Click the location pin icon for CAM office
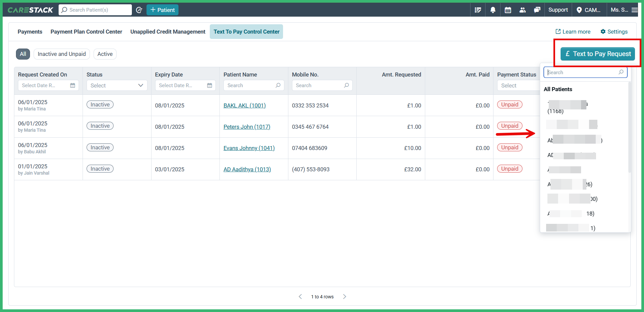 point(579,10)
